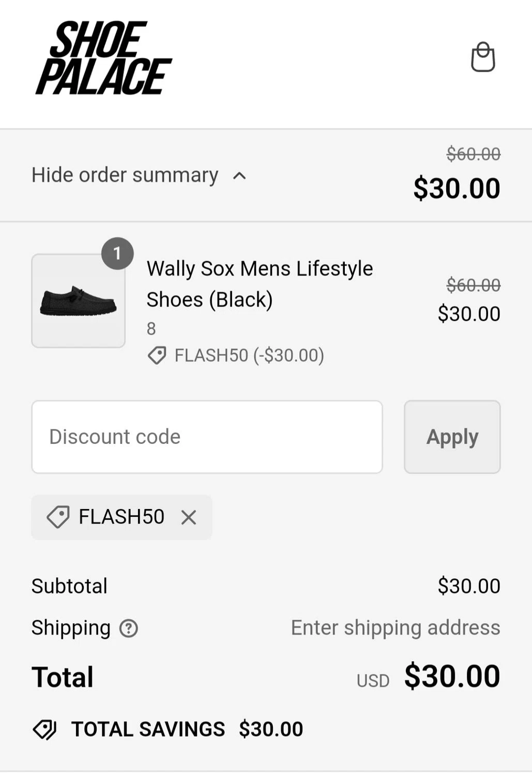This screenshot has width=532, height=776.
Task: Click the bold Total amount
Action: tap(452, 676)
